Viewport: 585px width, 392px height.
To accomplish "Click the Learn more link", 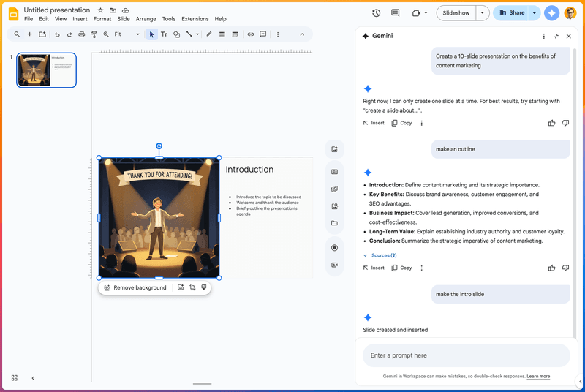I will point(538,377).
